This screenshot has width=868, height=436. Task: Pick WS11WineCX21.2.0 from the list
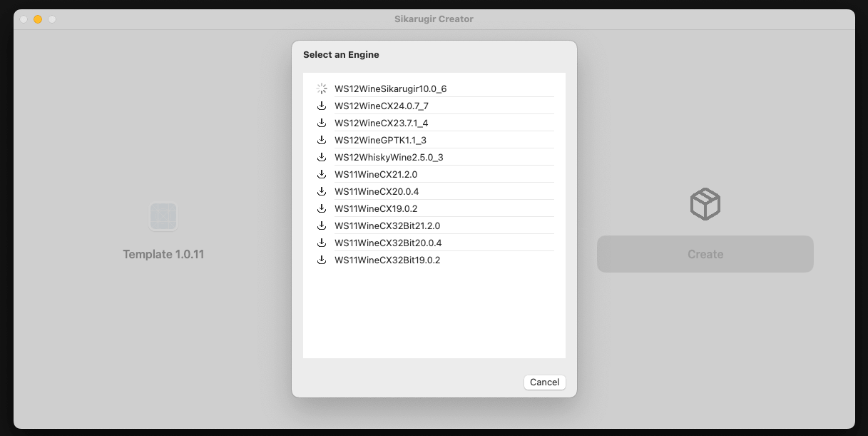tap(376, 175)
